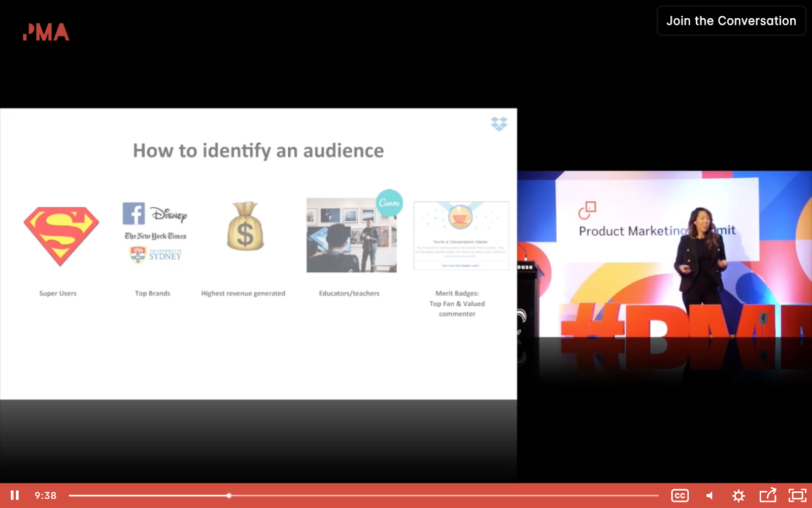Click the "Top Brands" caption on the slide
812x508 pixels.
(x=153, y=294)
